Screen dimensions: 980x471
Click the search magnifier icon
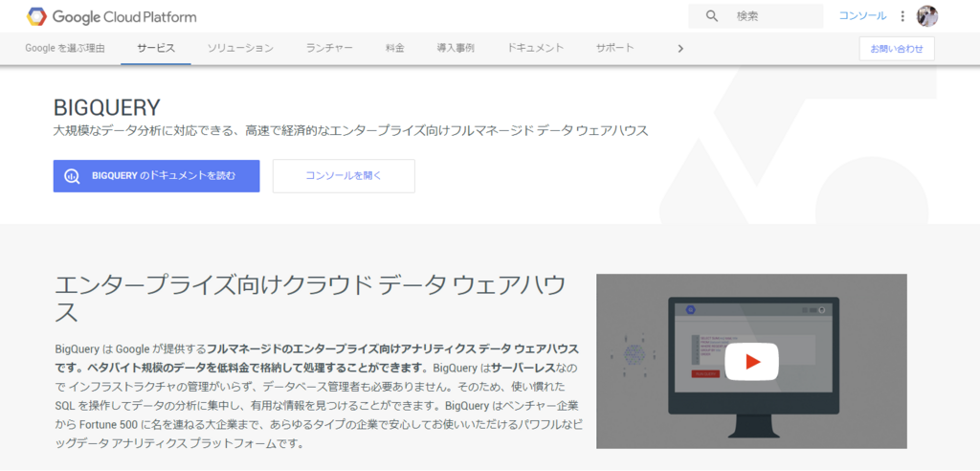click(711, 16)
